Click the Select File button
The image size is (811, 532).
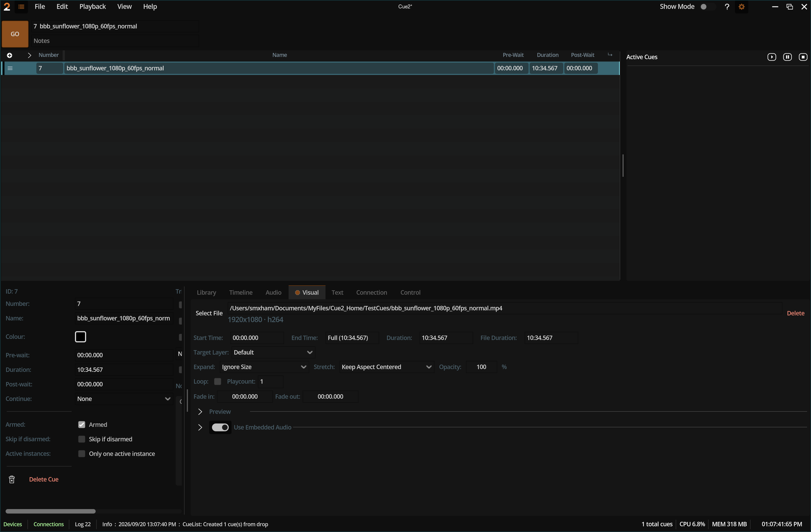click(x=209, y=313)
